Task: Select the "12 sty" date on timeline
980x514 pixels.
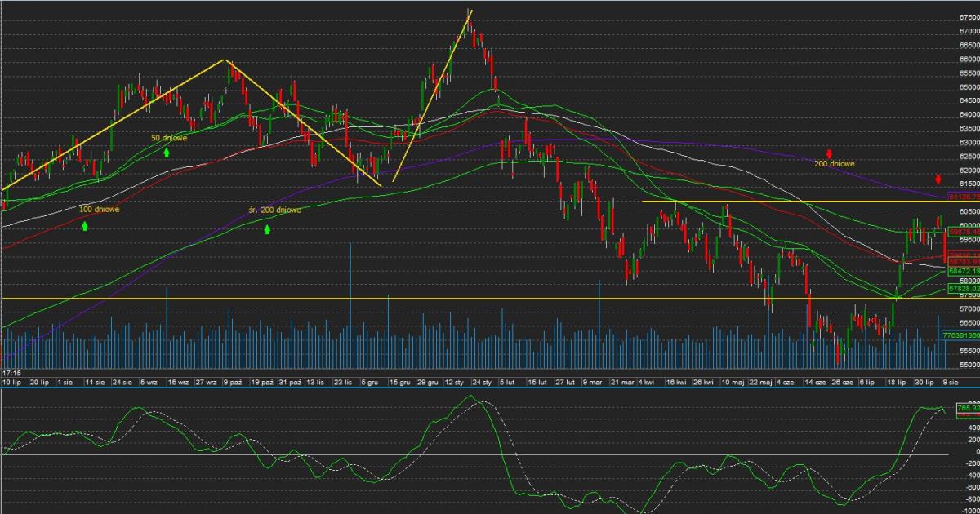Action: 453,382
